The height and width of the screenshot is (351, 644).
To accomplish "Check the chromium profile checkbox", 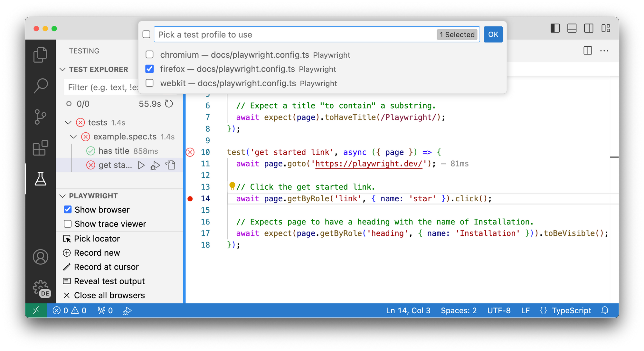I will [x=149, y=54].
